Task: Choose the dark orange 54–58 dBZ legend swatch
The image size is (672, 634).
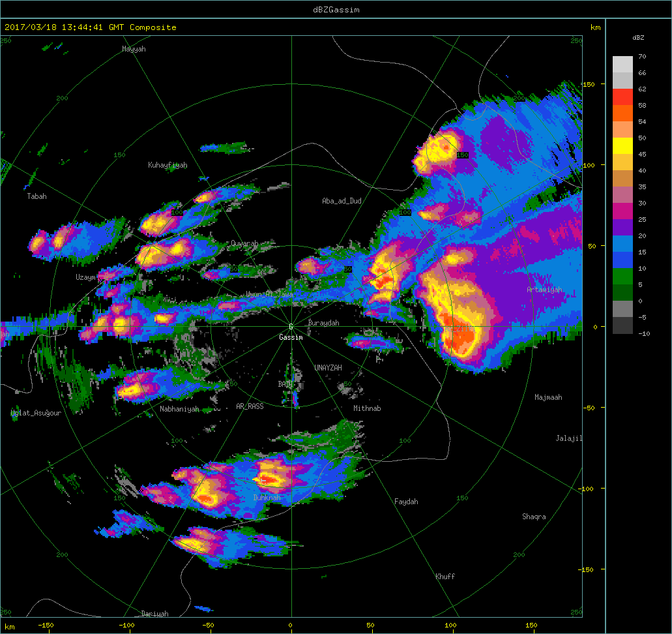Action: coord(622,113)
